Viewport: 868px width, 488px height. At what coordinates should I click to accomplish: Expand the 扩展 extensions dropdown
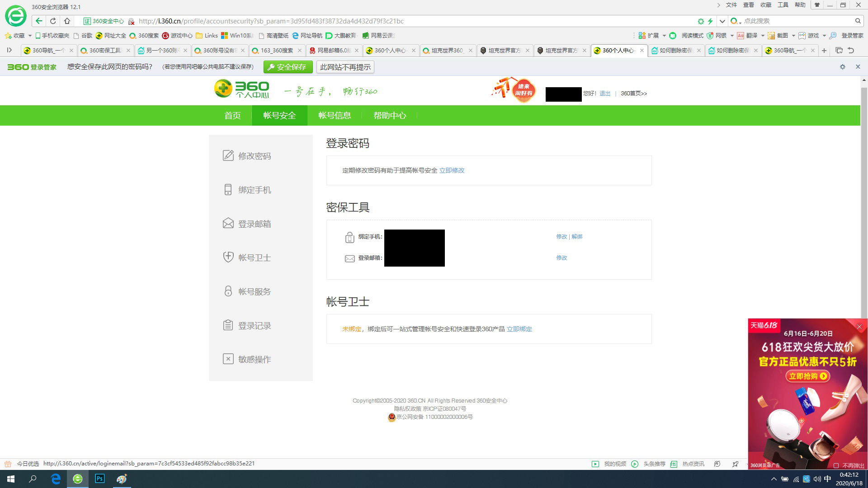pos(664,35)
